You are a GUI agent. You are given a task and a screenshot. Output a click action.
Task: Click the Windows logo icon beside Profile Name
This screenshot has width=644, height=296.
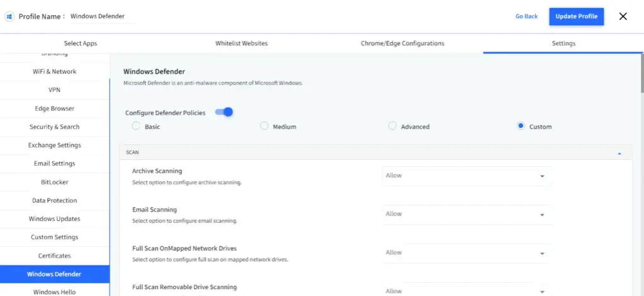click(9, 16)
